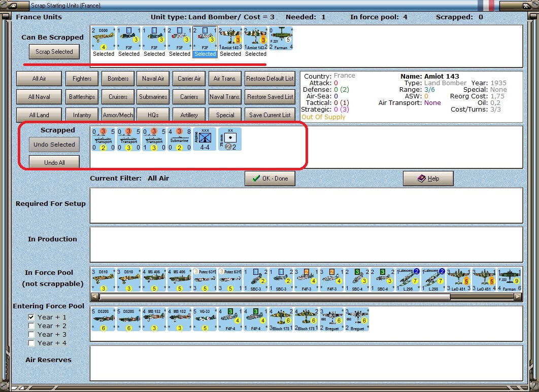Select the Farman F.221 bomber unit

tap(281, 39)
